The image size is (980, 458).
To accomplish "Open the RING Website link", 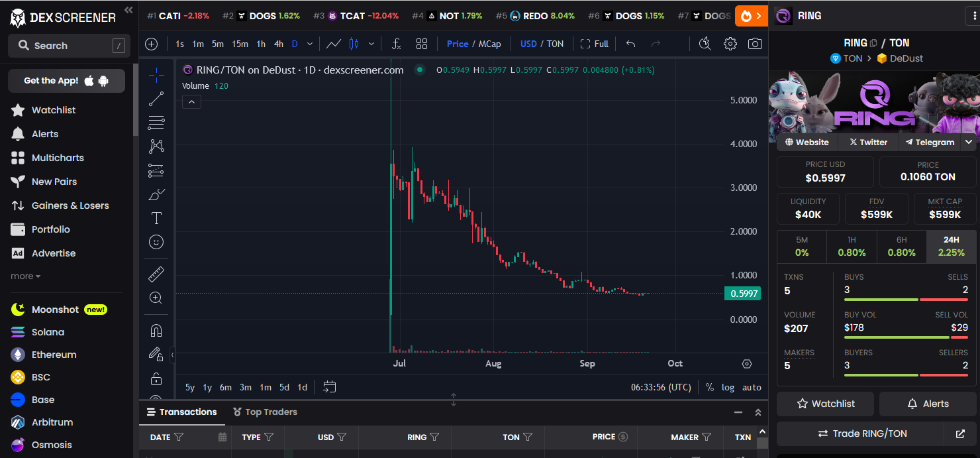I will (807, 142).
